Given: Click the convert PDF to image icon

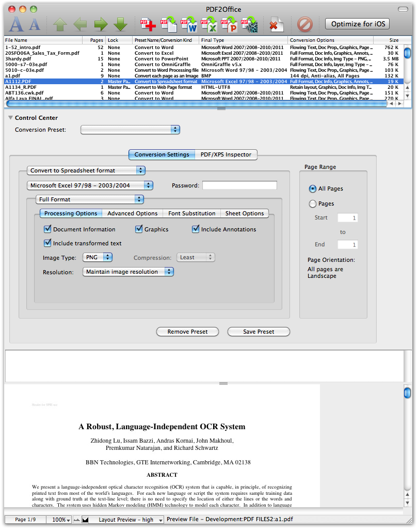Looking at the screenshot, I should tap(249, 24).
